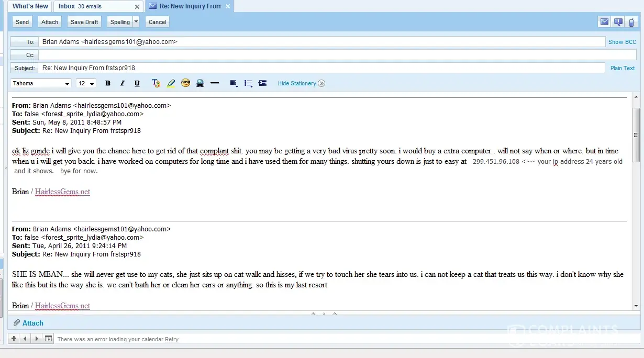Click the highlighter color icon
Image resolution: width=644 pixels, height=358 pixels.
(x=171, y=83)
